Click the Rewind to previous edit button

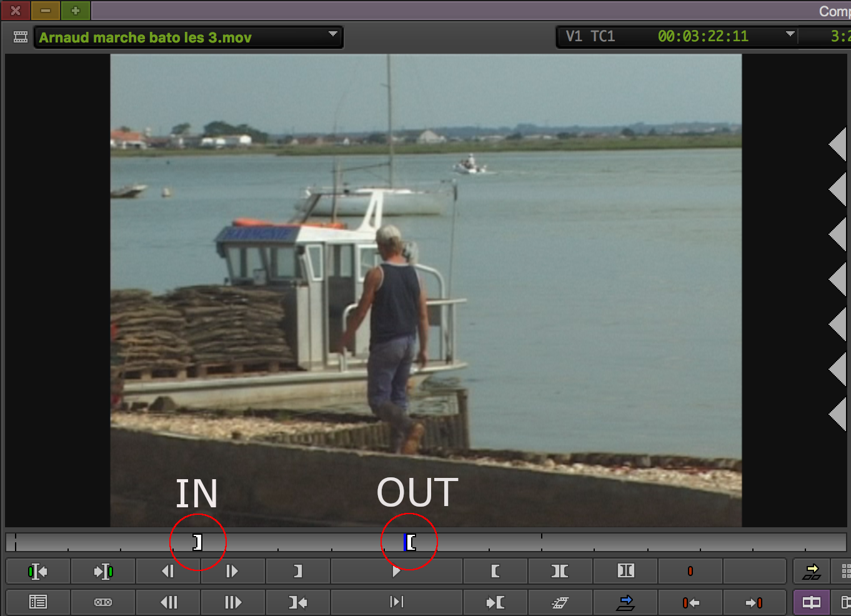38,571
